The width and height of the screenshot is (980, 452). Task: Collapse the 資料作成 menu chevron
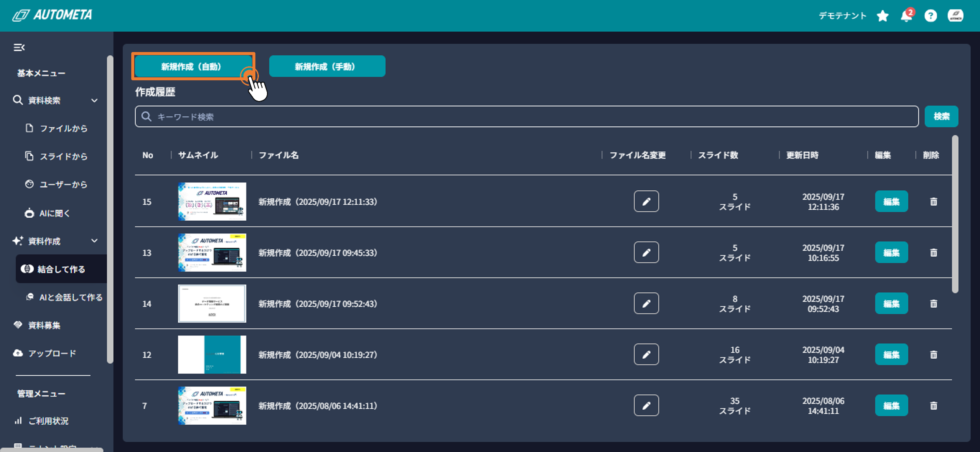click(94, 241)
